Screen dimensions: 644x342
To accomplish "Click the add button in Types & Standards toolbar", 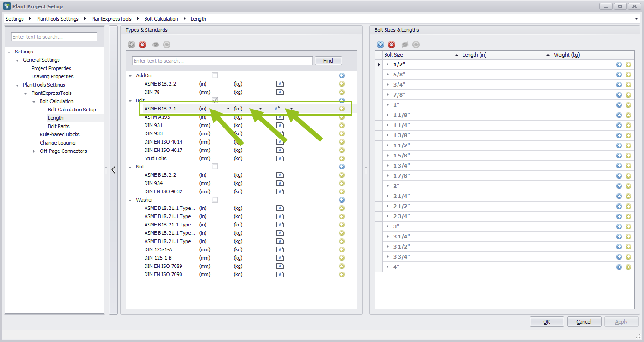I will (131, 45).
